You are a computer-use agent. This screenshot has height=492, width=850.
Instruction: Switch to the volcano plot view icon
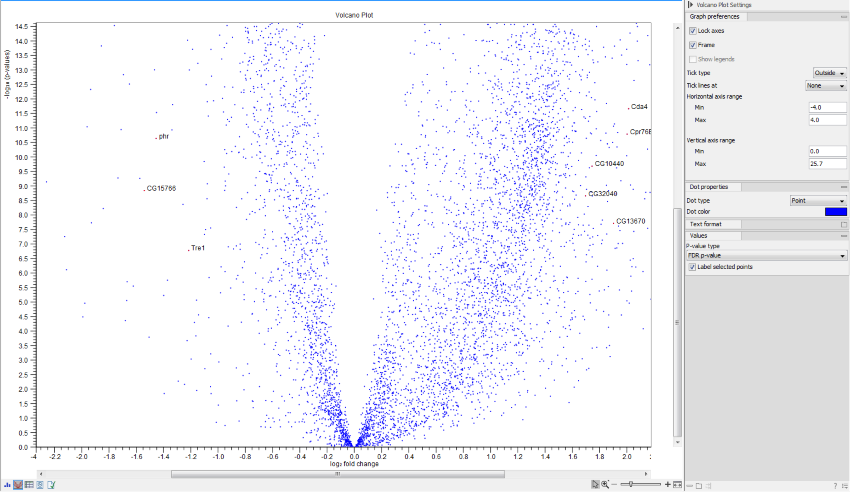coord(18,485)
